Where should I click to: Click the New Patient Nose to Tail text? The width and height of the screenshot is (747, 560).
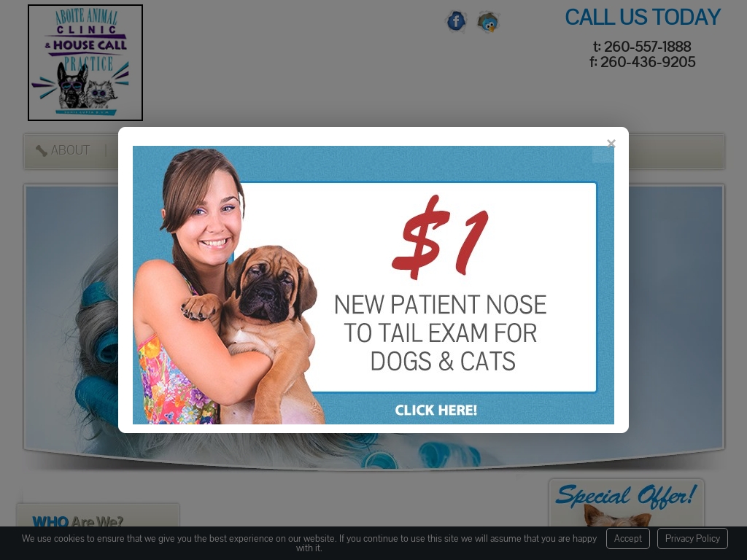441,332
